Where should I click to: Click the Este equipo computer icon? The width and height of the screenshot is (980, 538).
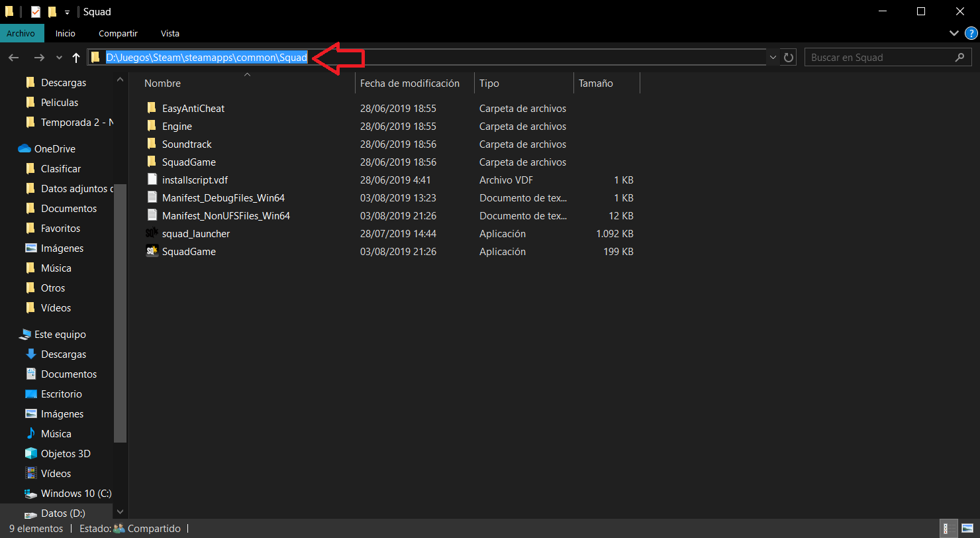tap(24, 334)
